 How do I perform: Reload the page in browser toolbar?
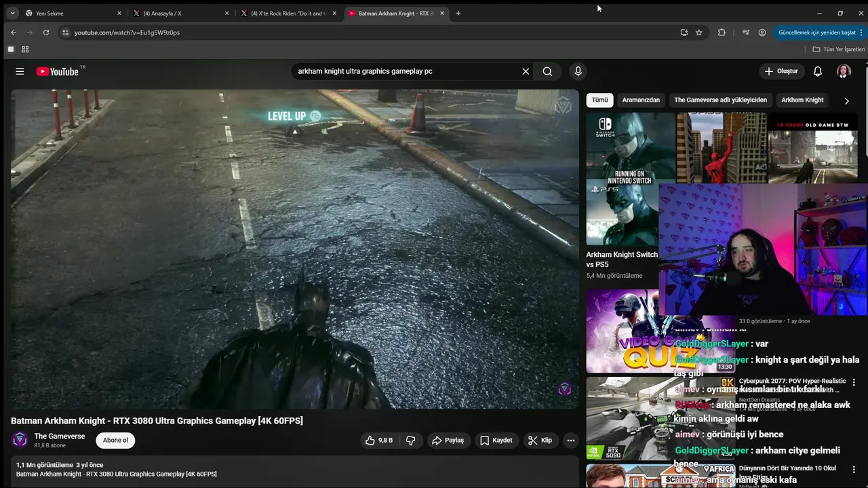click(46, 33)
